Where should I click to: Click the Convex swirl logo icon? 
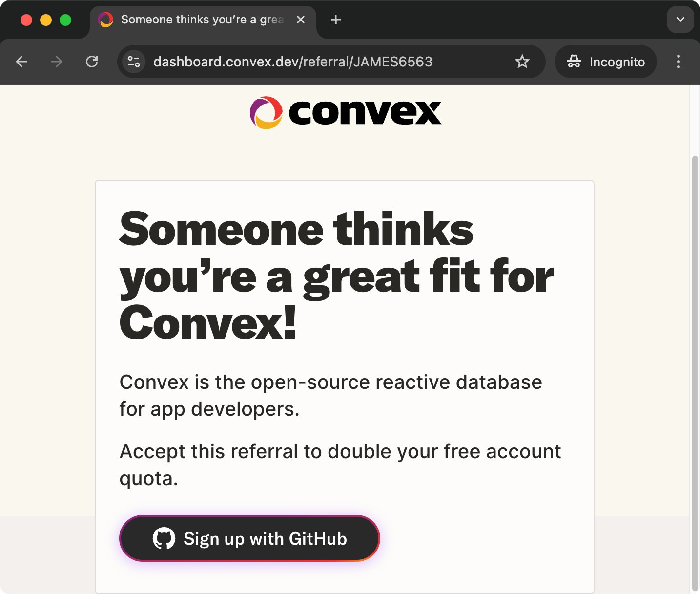[x=266, y=112]
